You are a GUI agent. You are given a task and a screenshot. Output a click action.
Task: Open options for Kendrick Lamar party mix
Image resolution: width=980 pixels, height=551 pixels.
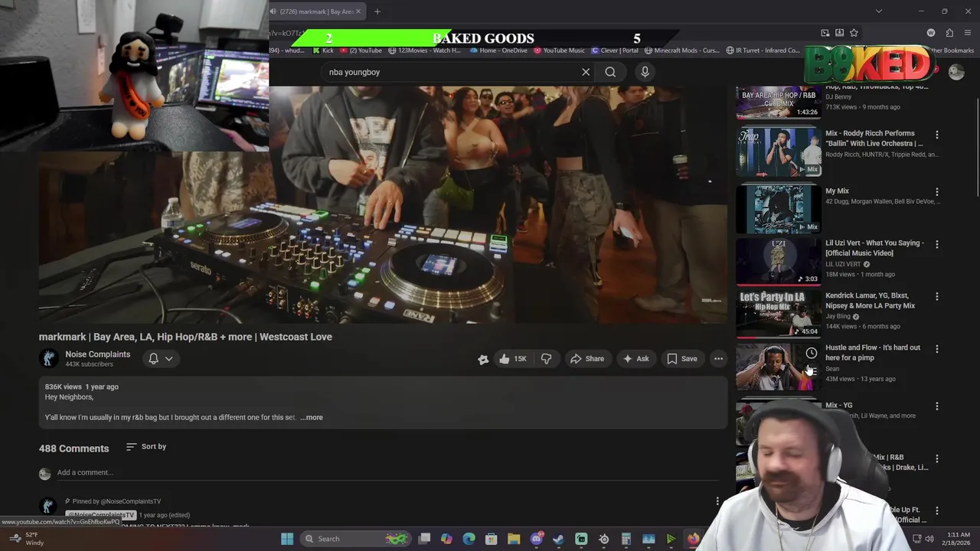click(936, 296)
